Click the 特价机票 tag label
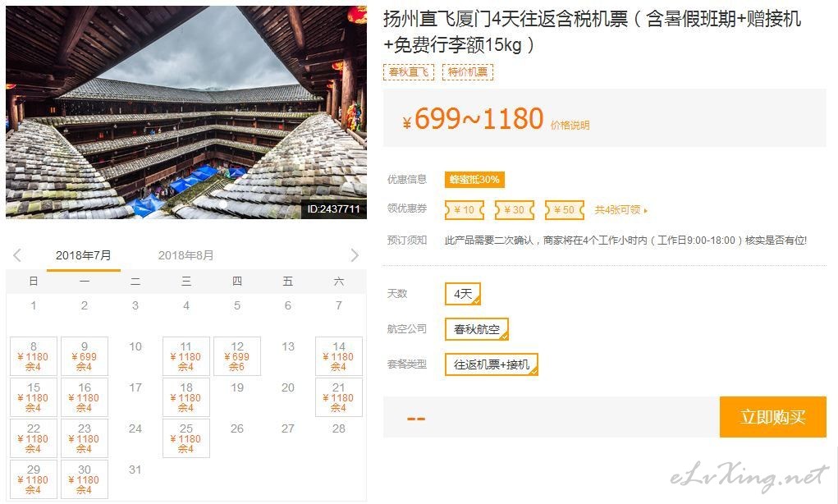This screenshot has width=838, height=504. point(468,71)
